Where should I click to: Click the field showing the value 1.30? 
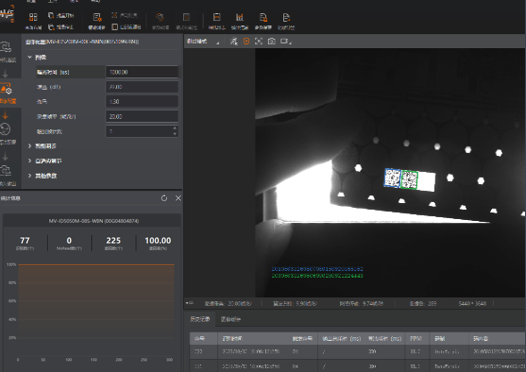(x=142, y=101)
